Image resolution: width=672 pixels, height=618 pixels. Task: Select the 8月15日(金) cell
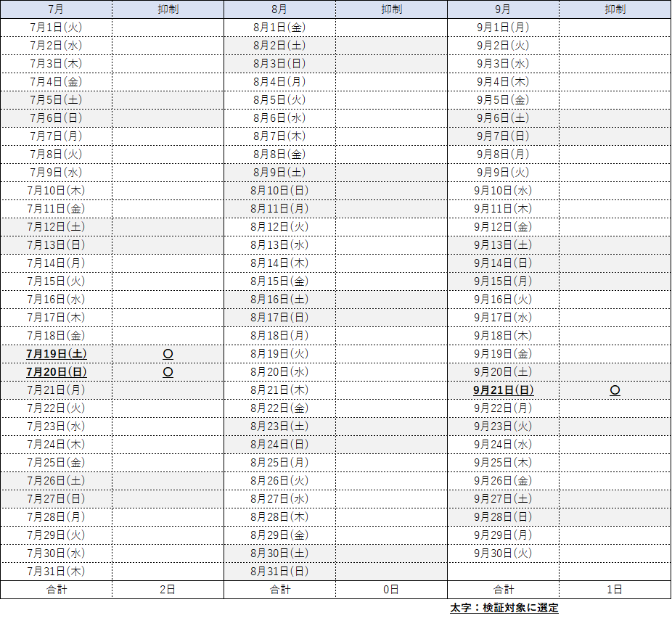click(279, 281)
